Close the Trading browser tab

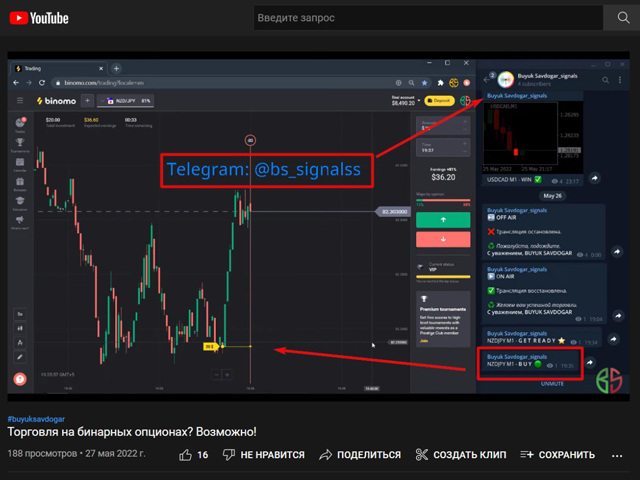(101, 69)
